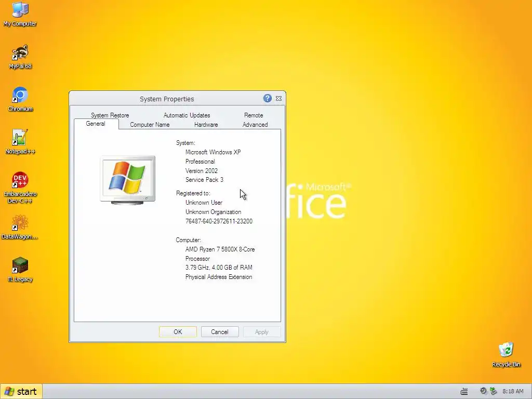Click the 'Registered to:' label

click(193, 193)
